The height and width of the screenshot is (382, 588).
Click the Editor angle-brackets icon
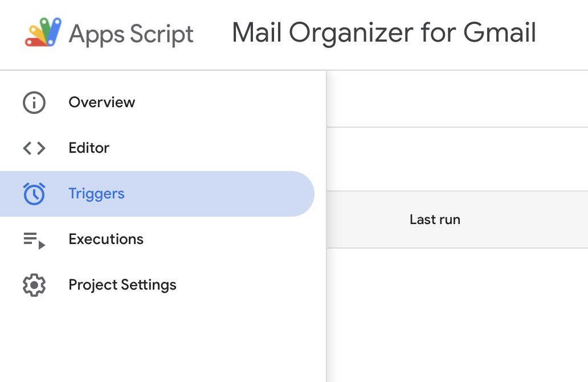click(34, 148)
